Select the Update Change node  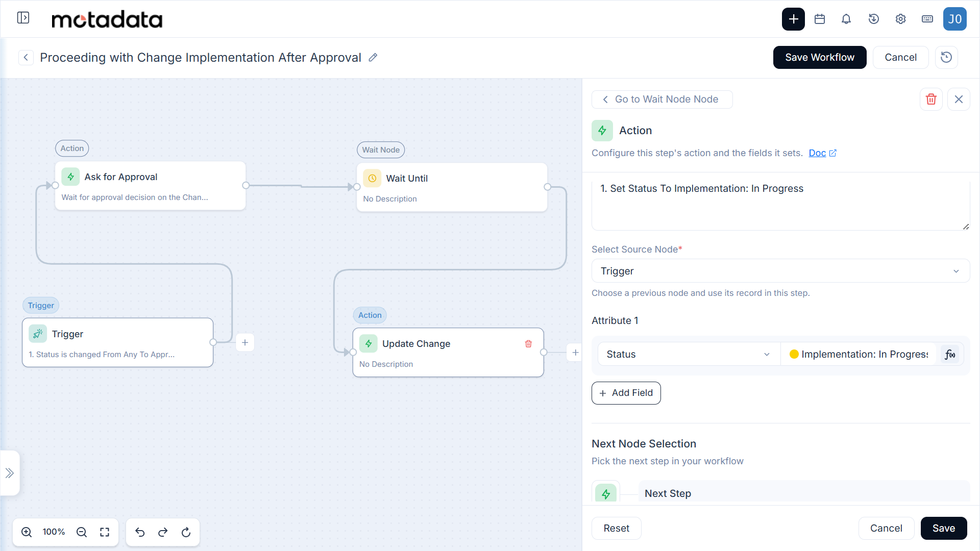point(448,353)
